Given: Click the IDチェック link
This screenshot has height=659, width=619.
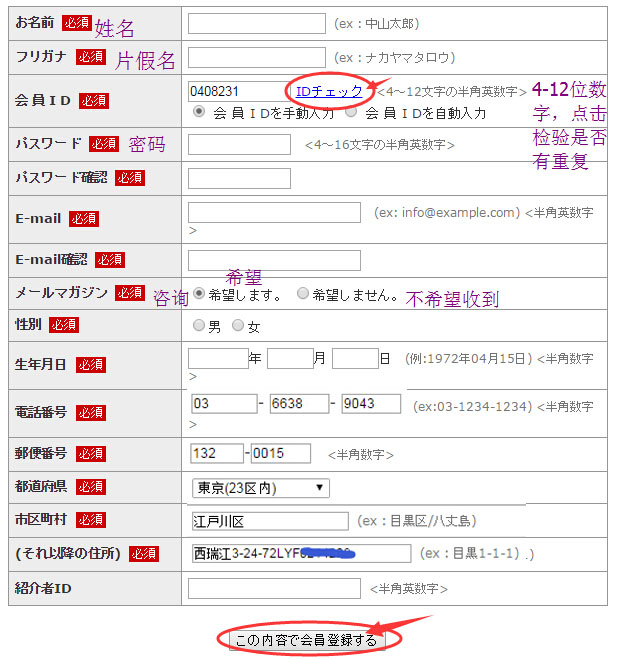Looking at the screenshot, I should (329, 91).
